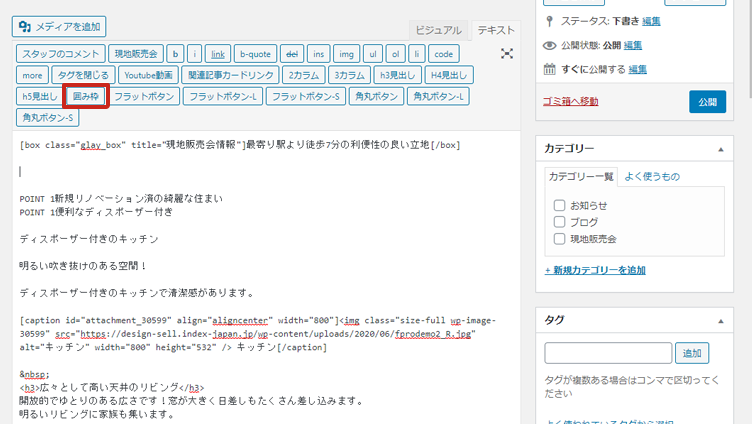Insert image tag using img button
The height and width of the screenshot is (424, 752).
click(x=346, y=54)
